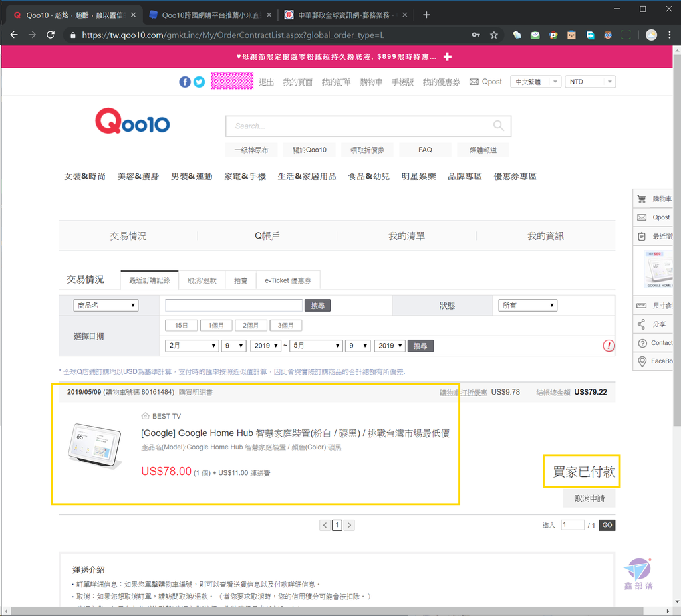The height and width of the screenshot is (616, 681).
Task: Switch to 最近訂購記錄 tab
Action: 150,280
